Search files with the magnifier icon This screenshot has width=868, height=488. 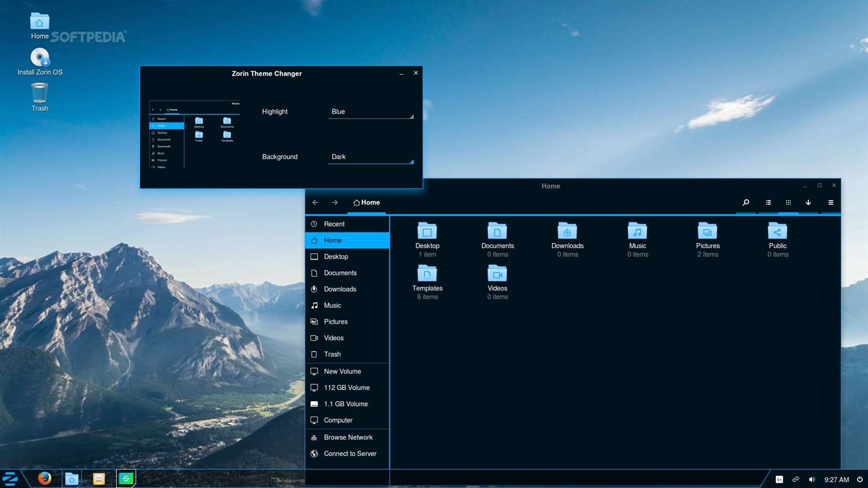(746, 202)
